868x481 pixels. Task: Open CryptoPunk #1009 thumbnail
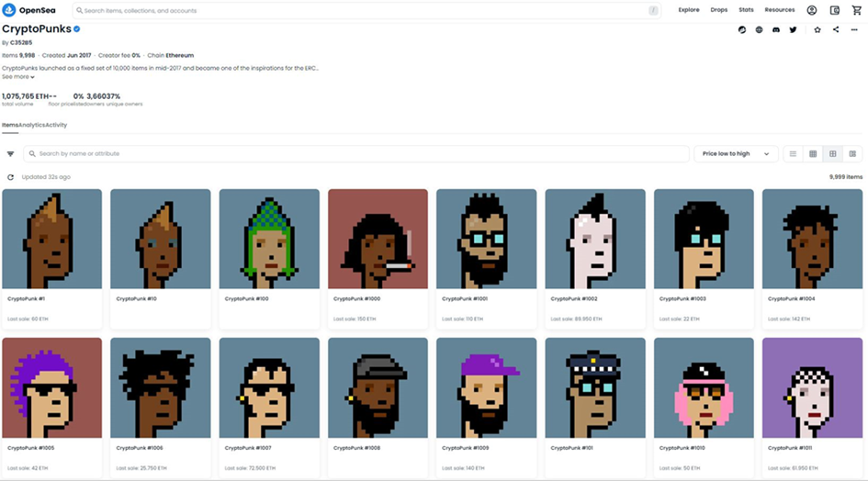[x=487, y=388]
